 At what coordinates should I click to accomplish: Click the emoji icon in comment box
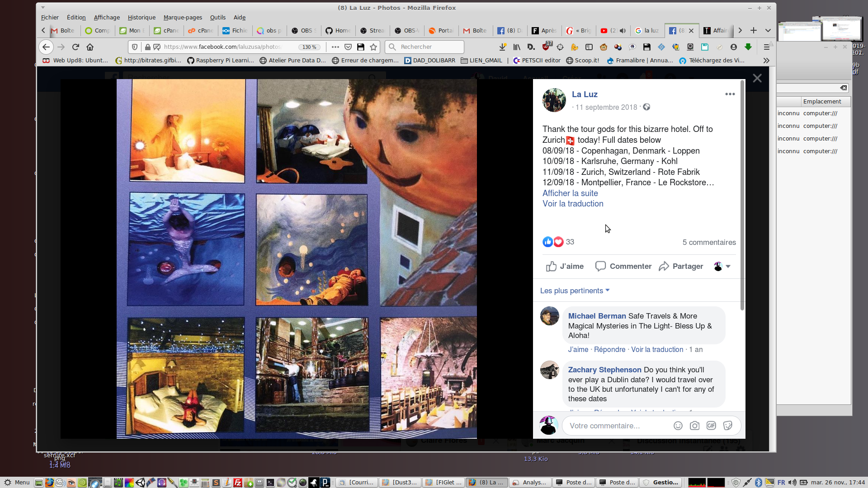pyautogui.click(x=678, y=426)
